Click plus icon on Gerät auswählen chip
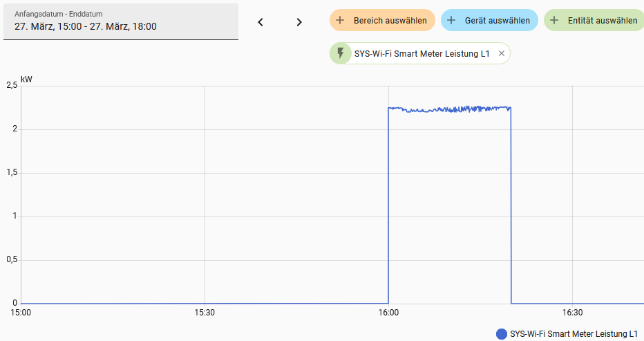Viewport: 644px width, 341px height. tap(451, 21)
